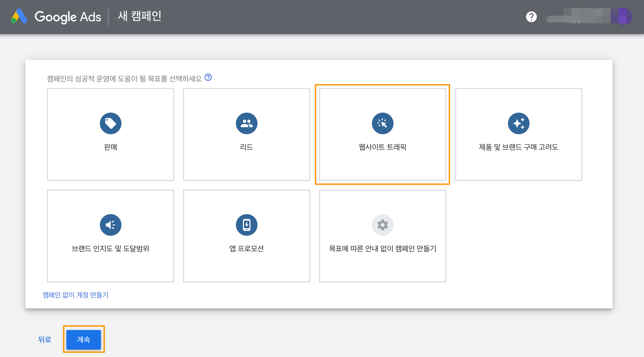Select the 판매 goal label
The height and width of the screenshot is (357, 644).
[110, 147]
